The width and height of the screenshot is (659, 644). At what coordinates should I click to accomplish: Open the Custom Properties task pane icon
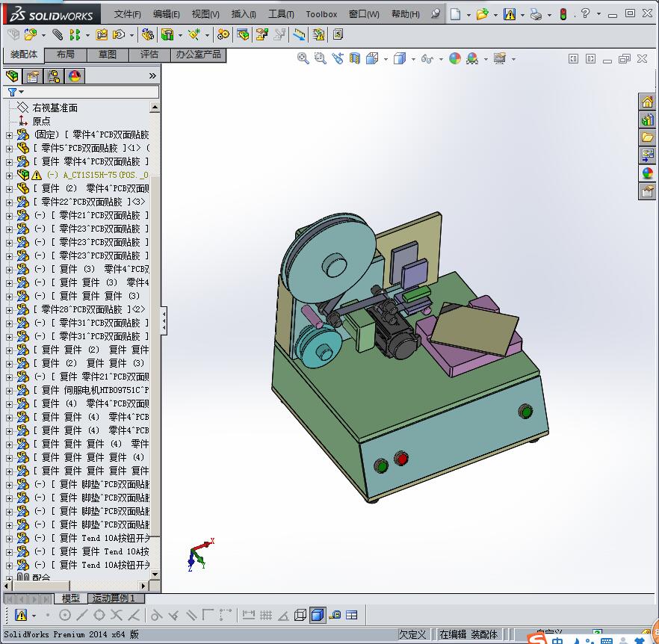pos(647,191)
